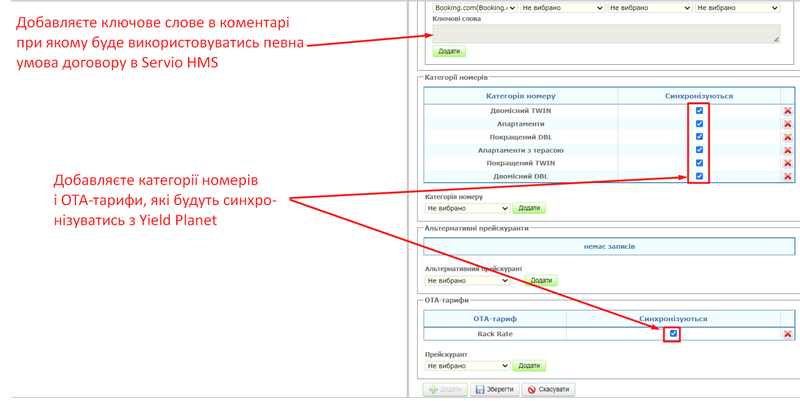Uncheck synchronization for Апартаменти з терасою
Viewport: 800px width, 401px height.
tap(699, 150)
